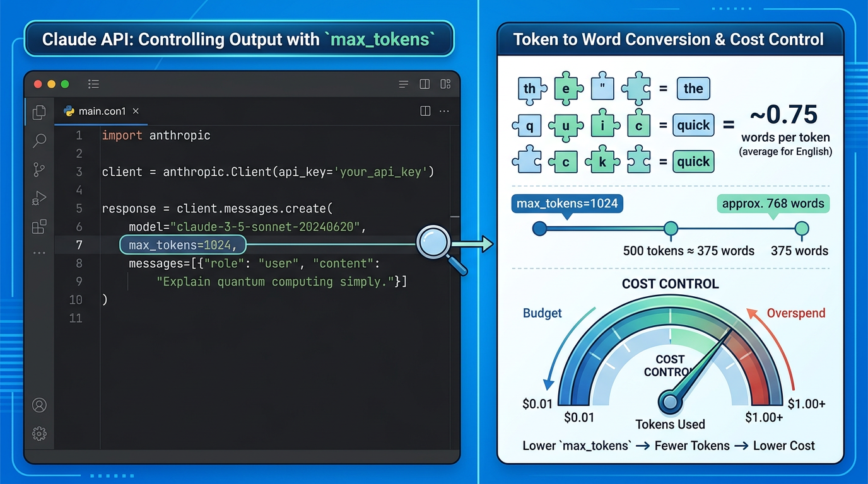The height and width of the screenshot is (484, 868).
Task: Click the 'k' puzzle piece
Action: 602,163
